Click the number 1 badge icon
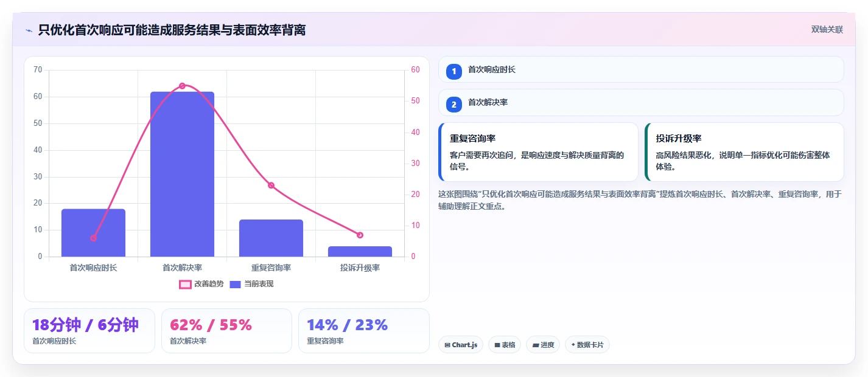 (454, 71)
